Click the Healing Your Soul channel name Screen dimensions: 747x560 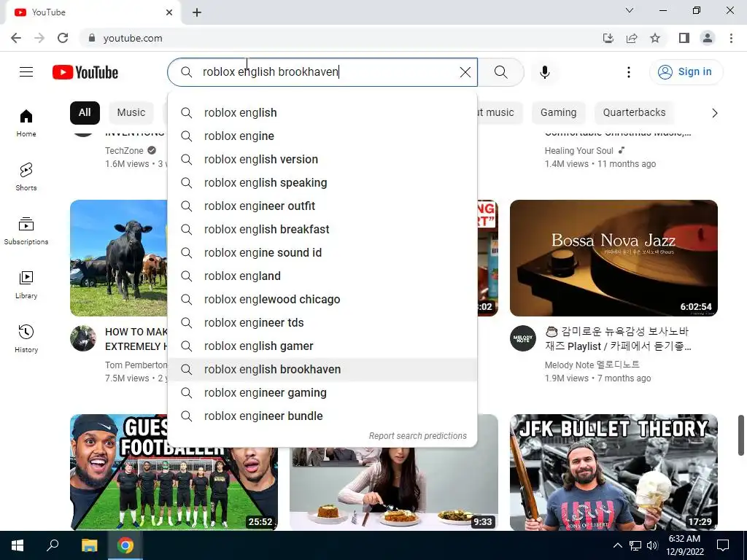pos(578,150)
